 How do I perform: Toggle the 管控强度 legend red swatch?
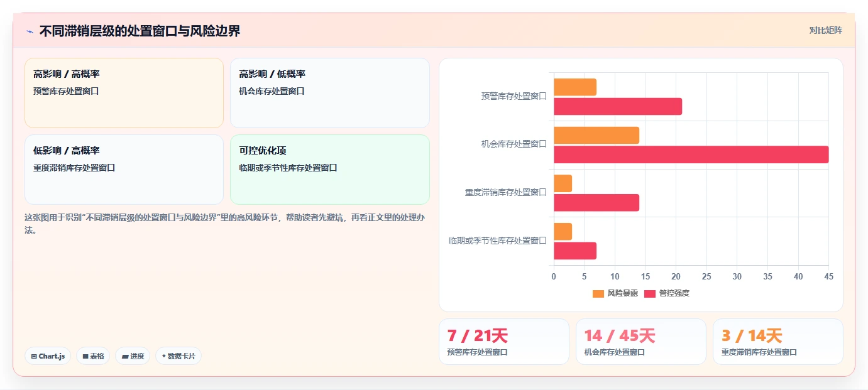(650, 293)
